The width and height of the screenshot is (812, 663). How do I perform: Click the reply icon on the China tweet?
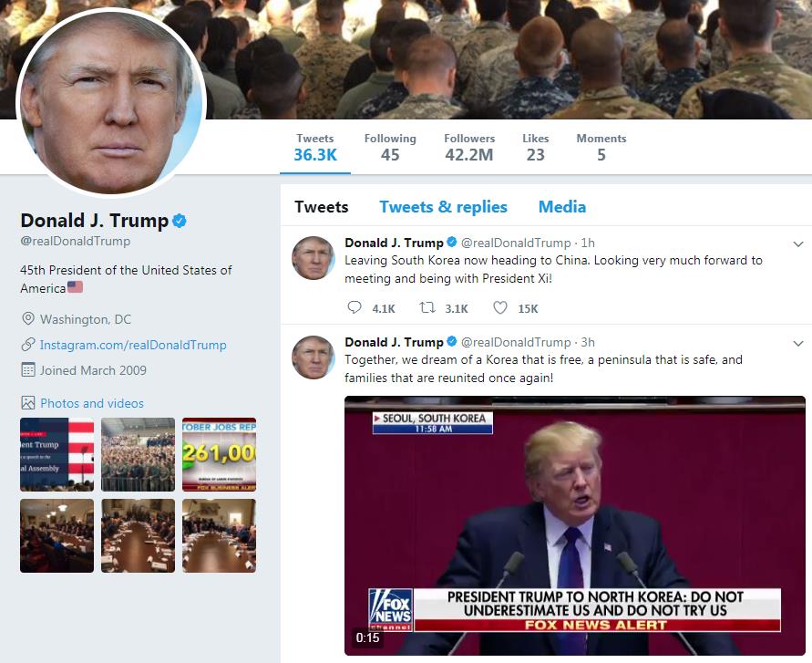point(355,307)
